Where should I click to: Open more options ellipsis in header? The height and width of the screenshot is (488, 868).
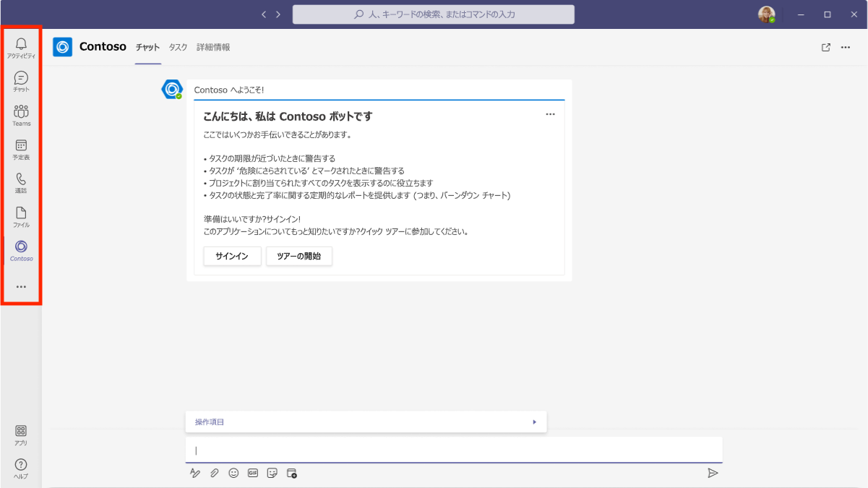point(846,48)
